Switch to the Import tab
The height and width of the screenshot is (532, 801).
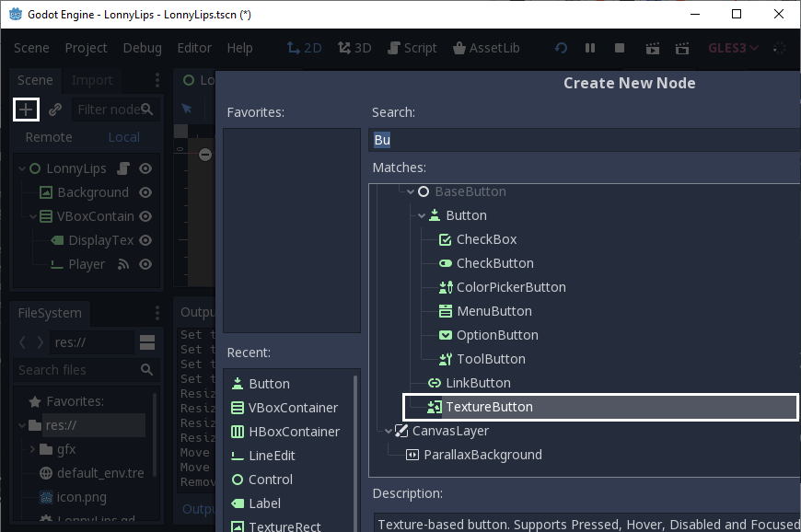(x=92, y=80)
